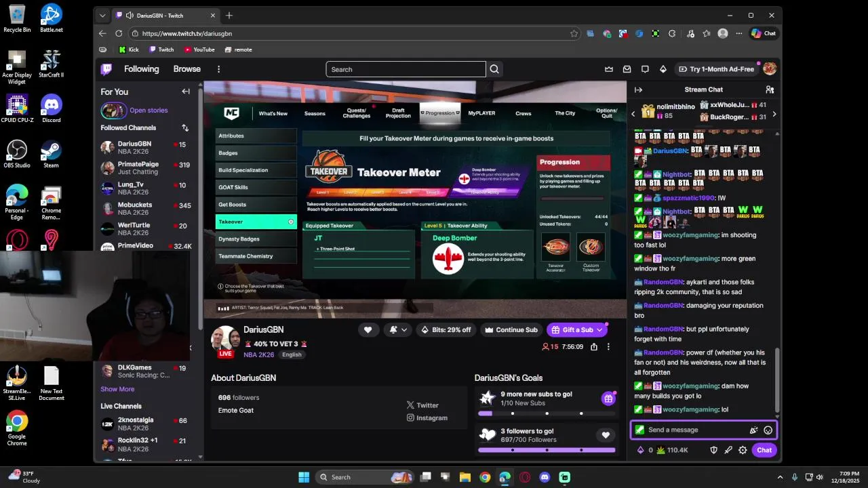Show next chat leaderboard page arrow

pos(774,114)
